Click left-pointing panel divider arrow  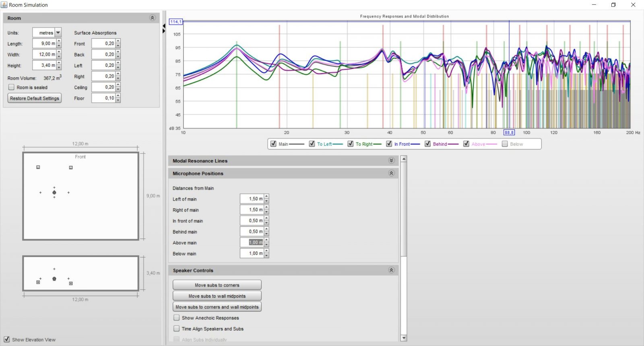coord(164,26)
